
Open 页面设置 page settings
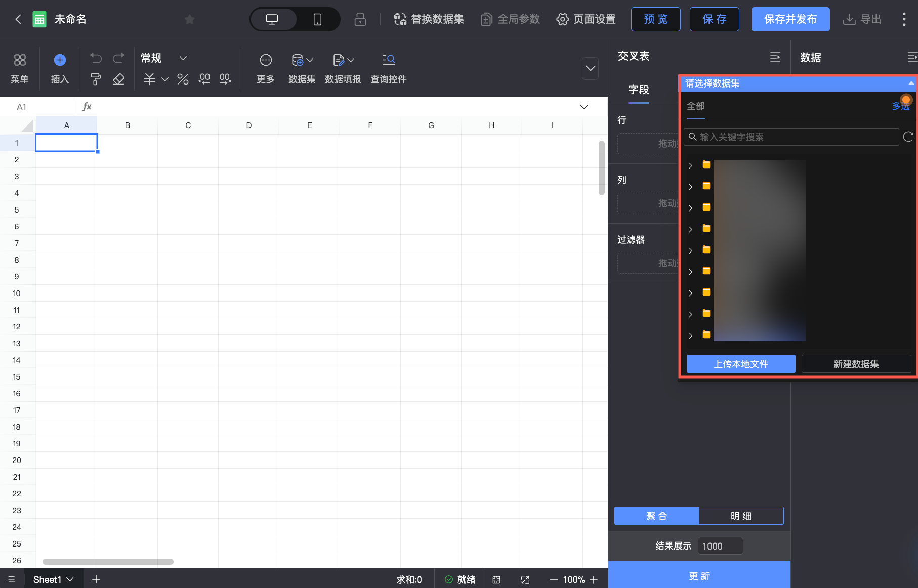pos(586,19)
